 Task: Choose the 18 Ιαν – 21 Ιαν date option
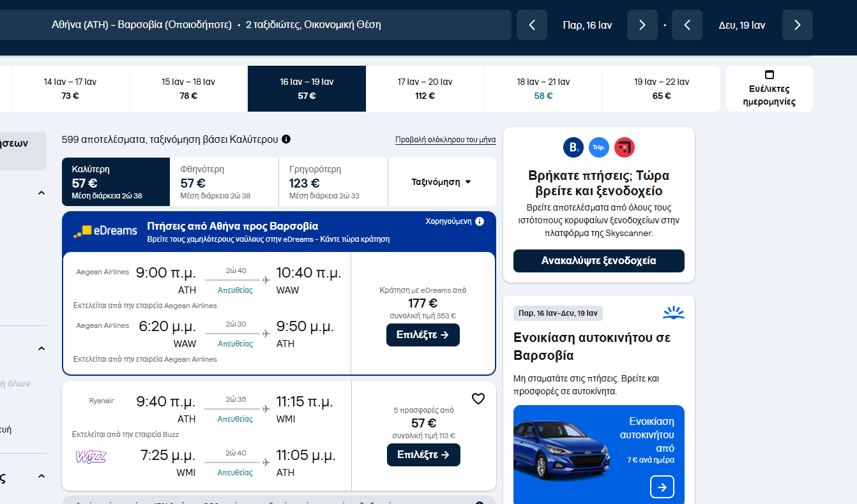point(543,89)
